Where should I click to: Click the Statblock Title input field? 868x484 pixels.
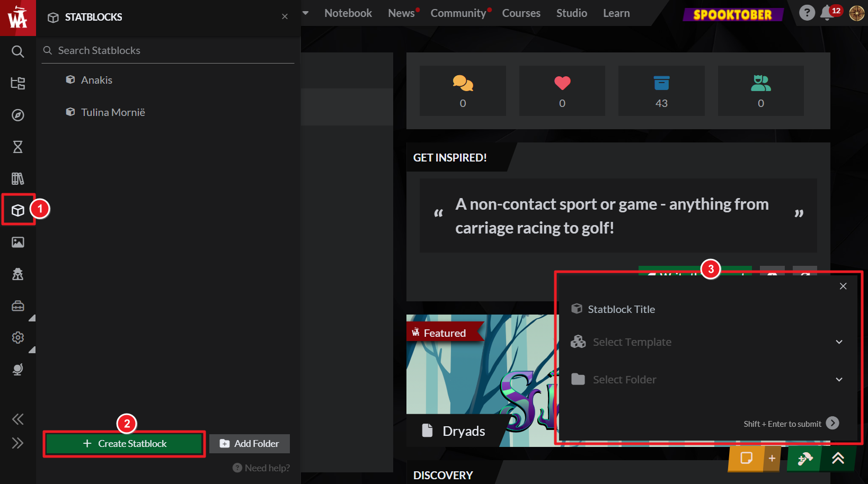[x=707, y=309]
